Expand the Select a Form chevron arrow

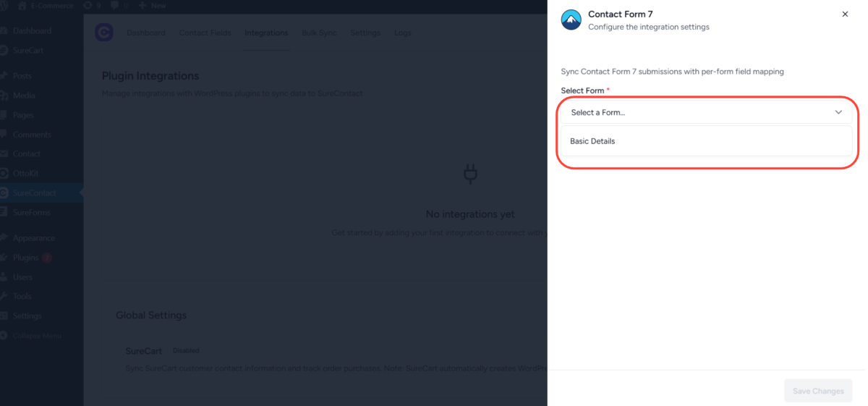click(838, 112)
